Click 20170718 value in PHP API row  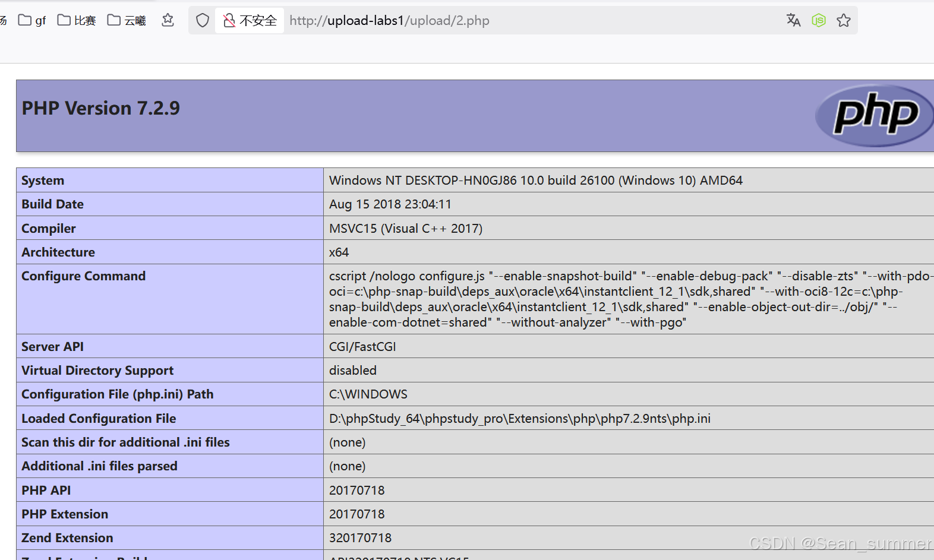(x=357, y=491)
